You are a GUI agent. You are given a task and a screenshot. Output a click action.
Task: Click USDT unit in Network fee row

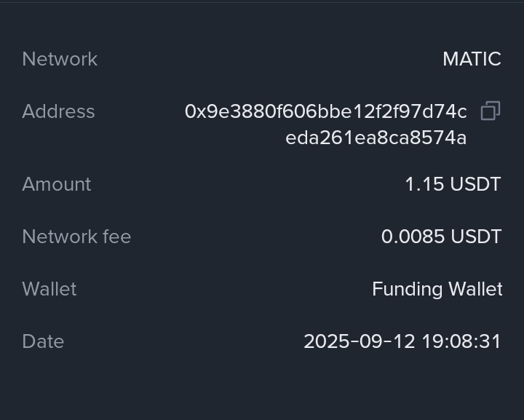click(x=476, y=237)
